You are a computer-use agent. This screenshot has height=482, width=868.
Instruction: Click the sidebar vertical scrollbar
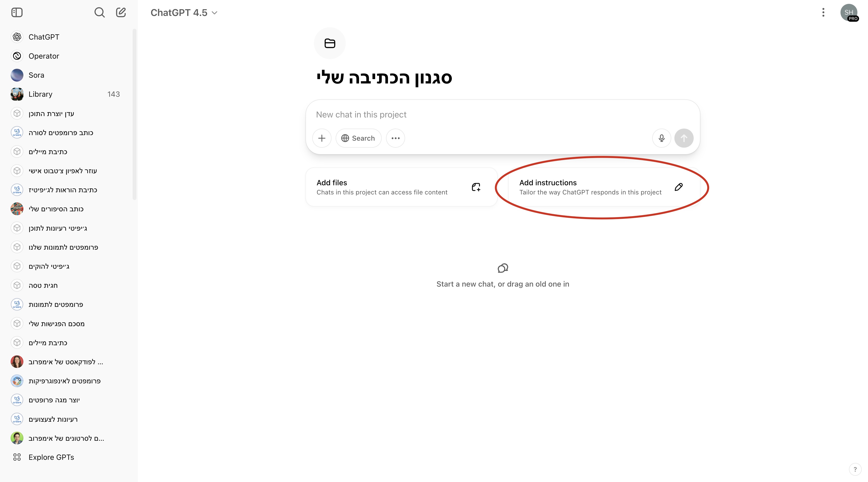135,115
